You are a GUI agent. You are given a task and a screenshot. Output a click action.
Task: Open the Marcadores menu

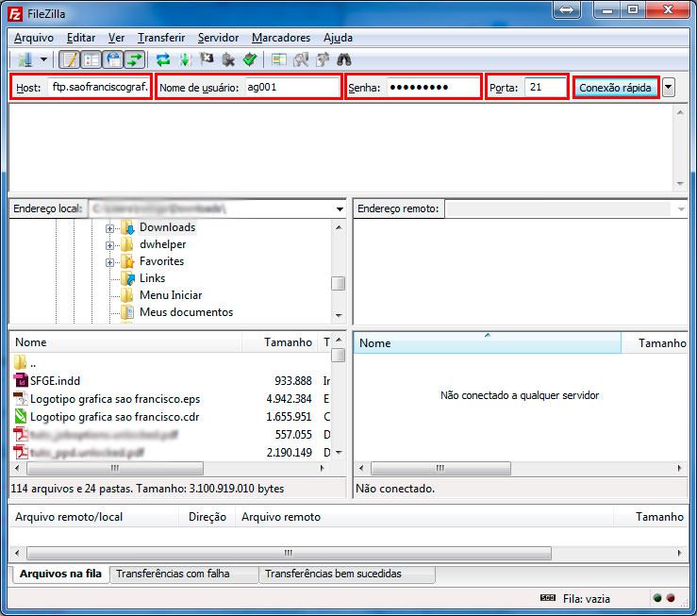pos(281,38)
